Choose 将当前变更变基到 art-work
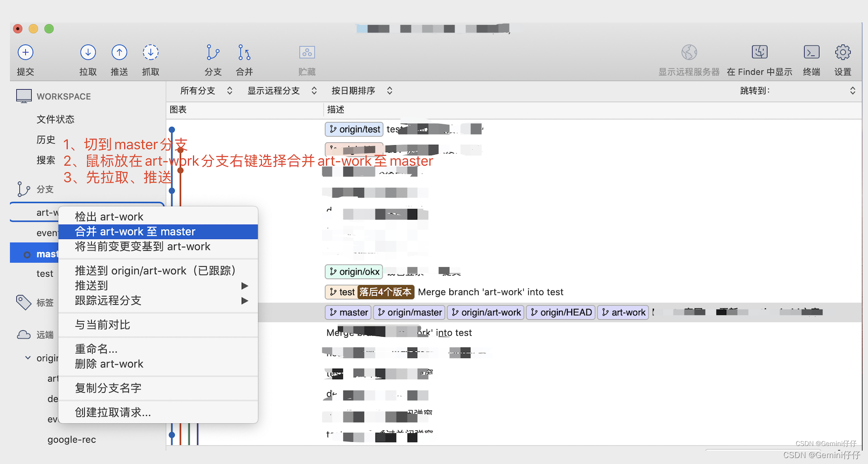Viewport: 868px width, 464px height. (x=158, y=246)
